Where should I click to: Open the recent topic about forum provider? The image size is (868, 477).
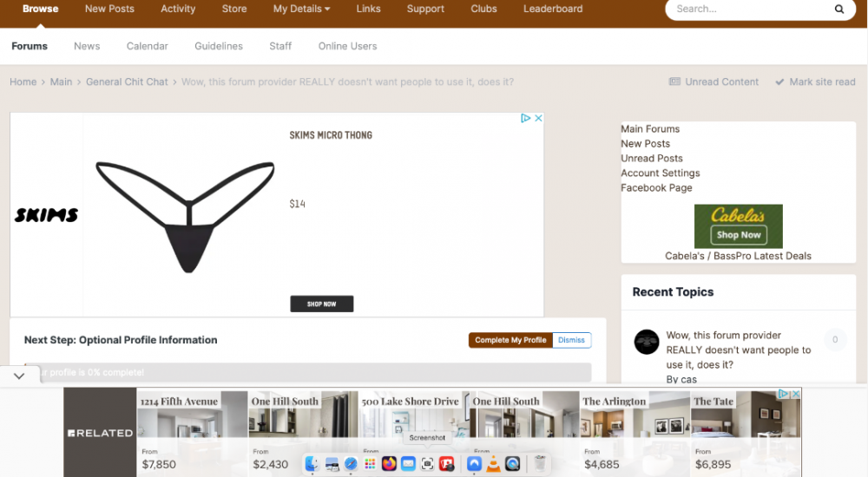[x=739, y=350]
